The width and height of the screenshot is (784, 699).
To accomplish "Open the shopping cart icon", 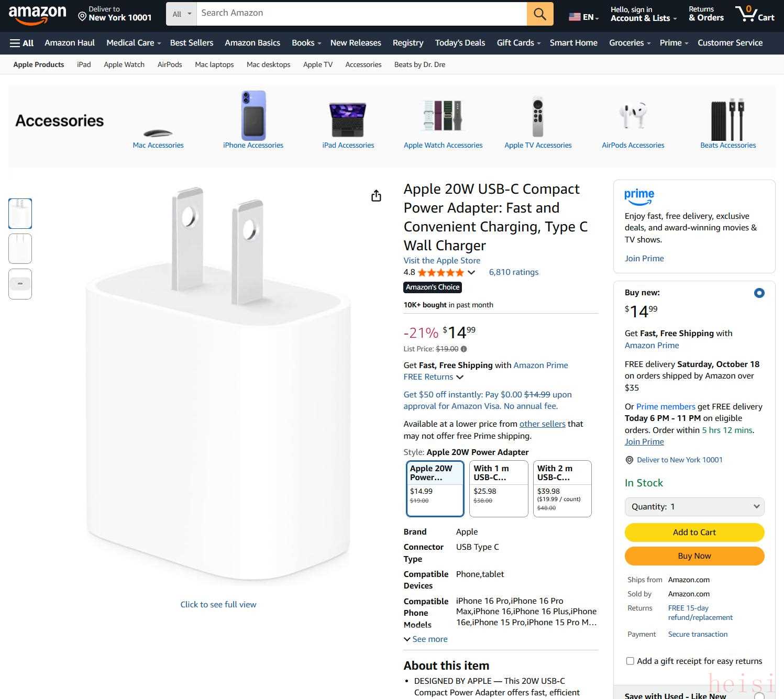I will [x=754, y=14].
